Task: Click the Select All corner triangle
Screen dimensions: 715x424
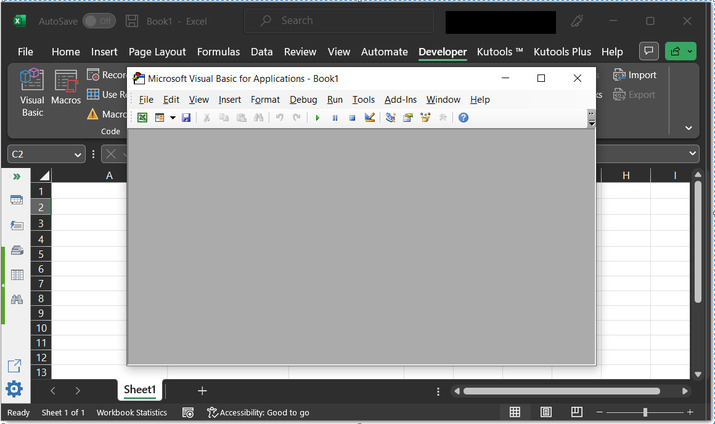Action: click(44, 176)
